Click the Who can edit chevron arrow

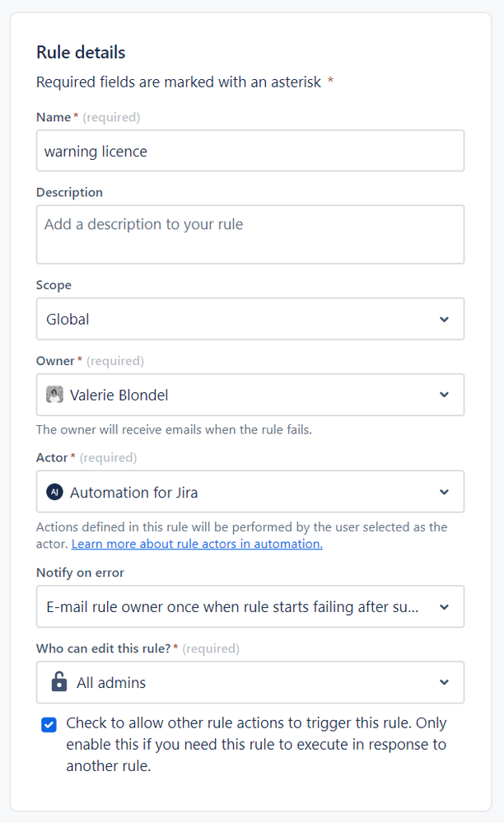tap(444, 682)
